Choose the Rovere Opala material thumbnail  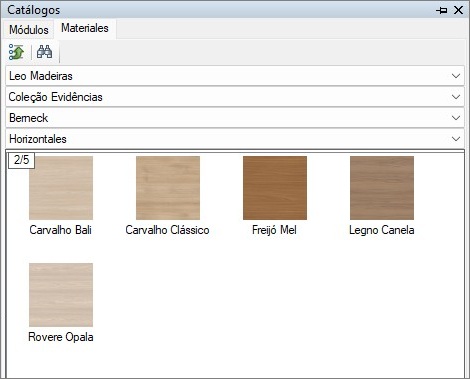(61, 295)
